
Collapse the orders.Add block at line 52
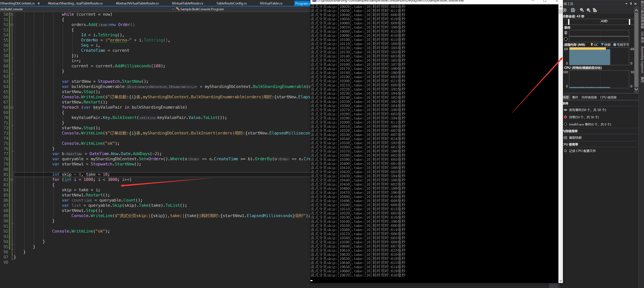(x=12, y=25)
